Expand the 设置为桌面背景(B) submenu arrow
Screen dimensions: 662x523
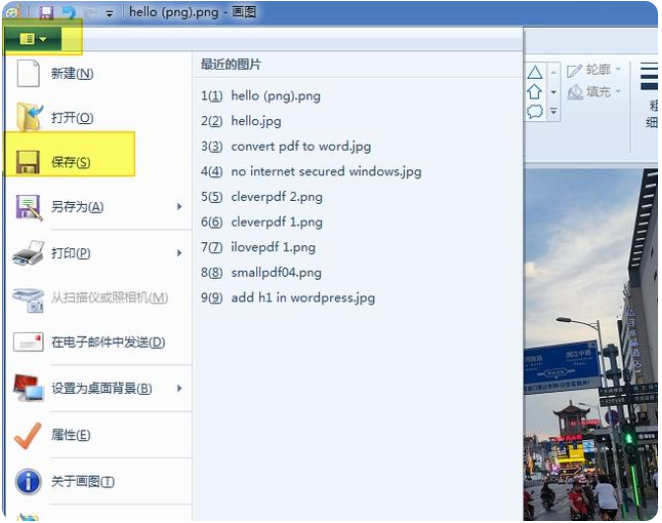(x=179, y=388)
